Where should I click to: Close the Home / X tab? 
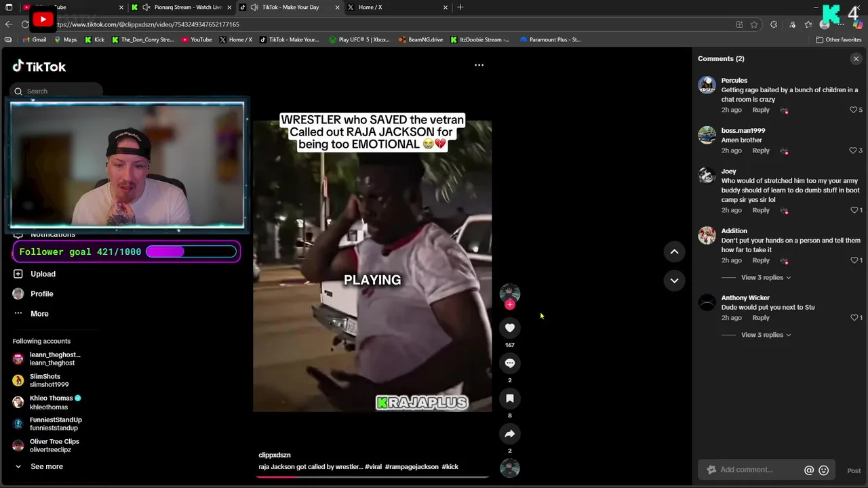(x=446, y=7)
